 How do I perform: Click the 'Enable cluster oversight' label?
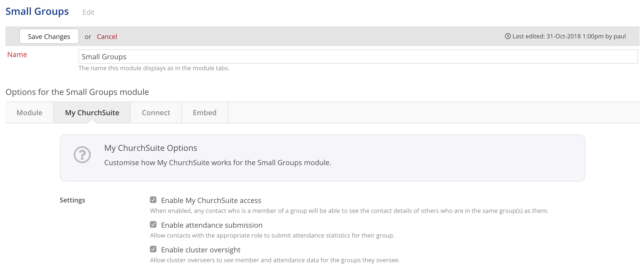pos(201,250)
